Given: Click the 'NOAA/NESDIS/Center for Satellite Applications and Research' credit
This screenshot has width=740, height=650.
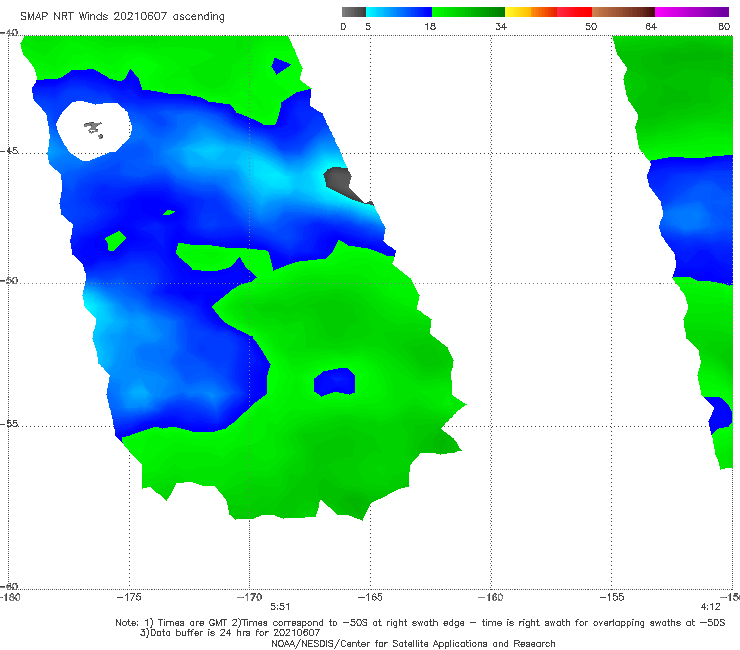Looking at the screenshot, I should click(x=413, y=644).
